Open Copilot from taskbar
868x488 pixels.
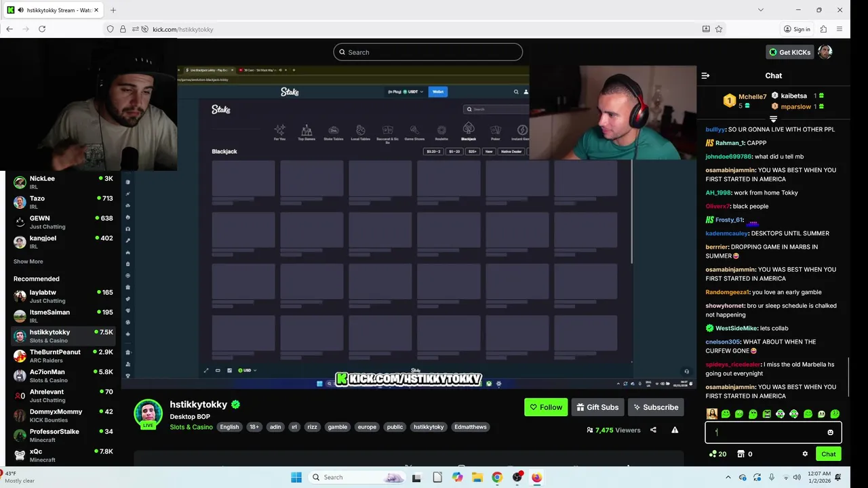pos(458,477)
